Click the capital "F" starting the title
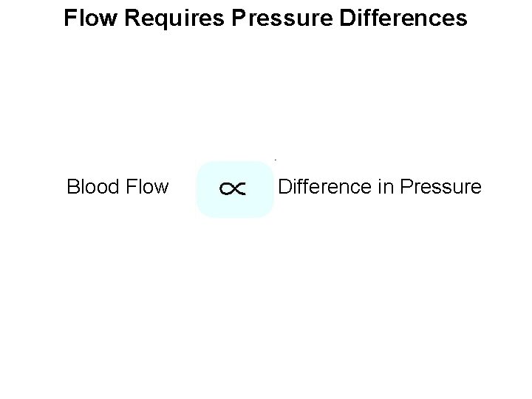This screenshot has width=532, height=399. click(x=69, y=18)
